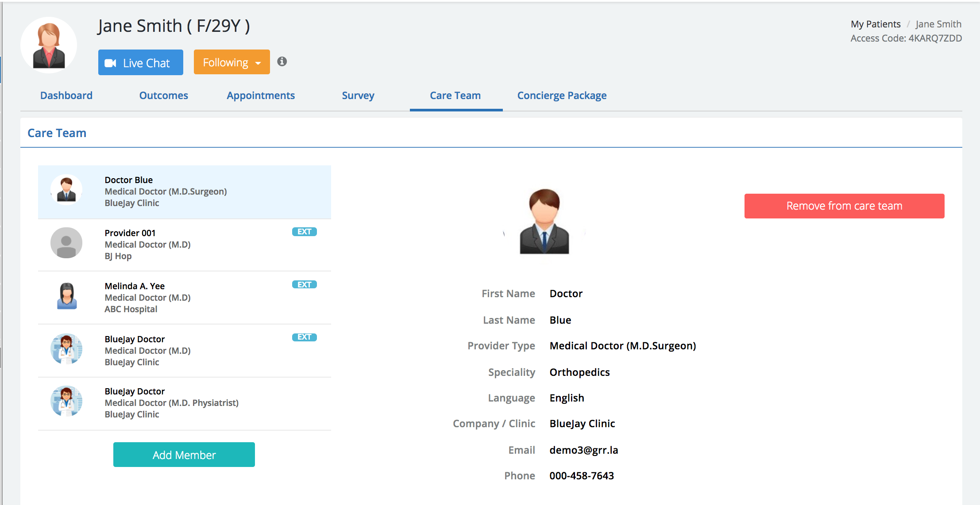Click the EXT badge on Melinda A. Yee
The height and width of the screenshot is (505, 980).
click(304, 284)
